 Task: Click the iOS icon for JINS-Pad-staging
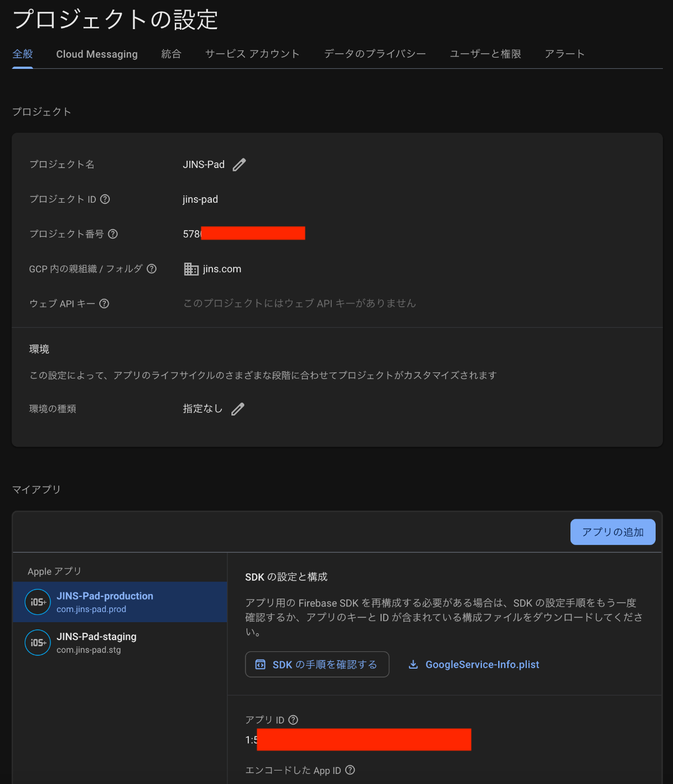38,643
